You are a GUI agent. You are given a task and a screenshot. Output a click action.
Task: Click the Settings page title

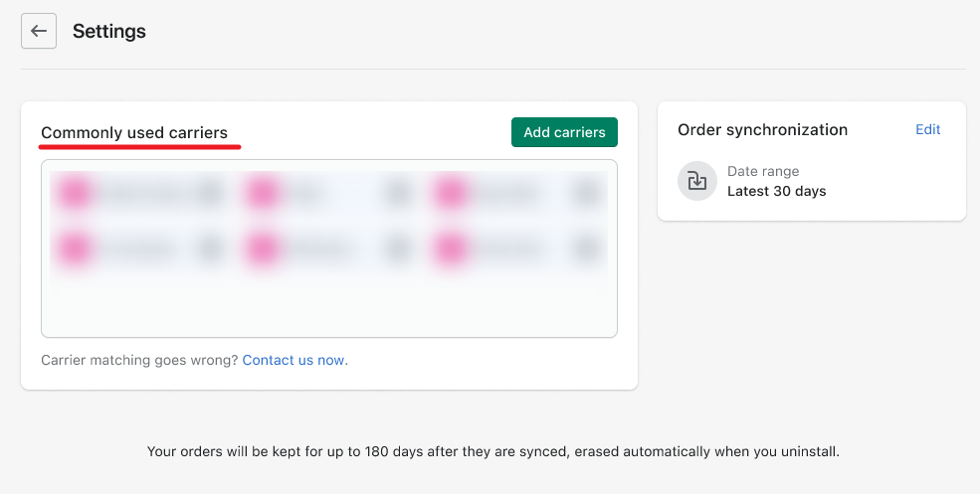coord(109,31)
